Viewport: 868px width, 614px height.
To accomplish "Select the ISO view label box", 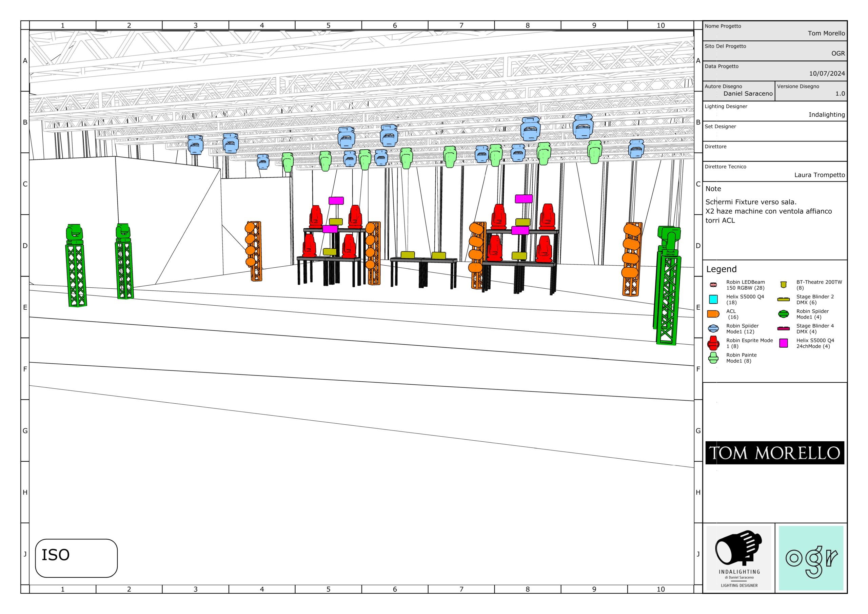I will 76,558.
